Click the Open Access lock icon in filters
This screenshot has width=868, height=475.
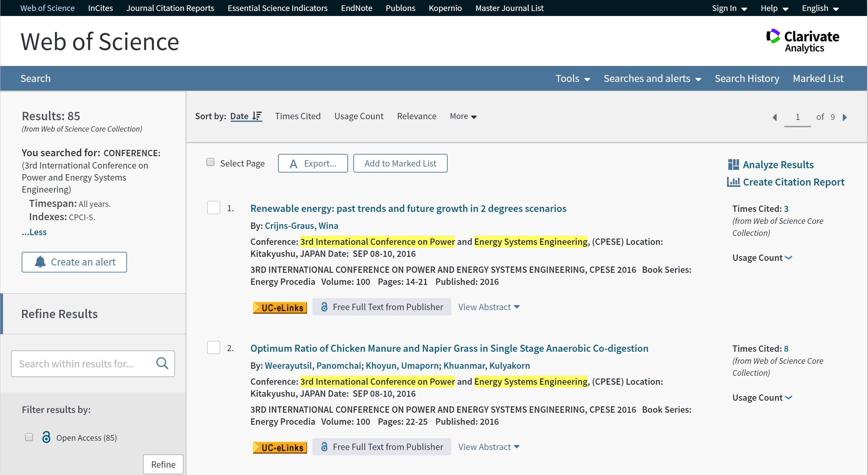pos(46,437)
